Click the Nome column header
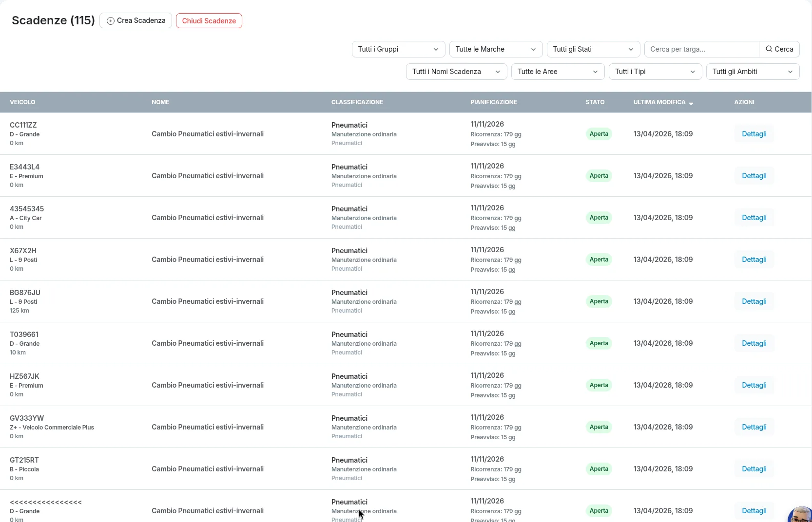 [160, 102]
